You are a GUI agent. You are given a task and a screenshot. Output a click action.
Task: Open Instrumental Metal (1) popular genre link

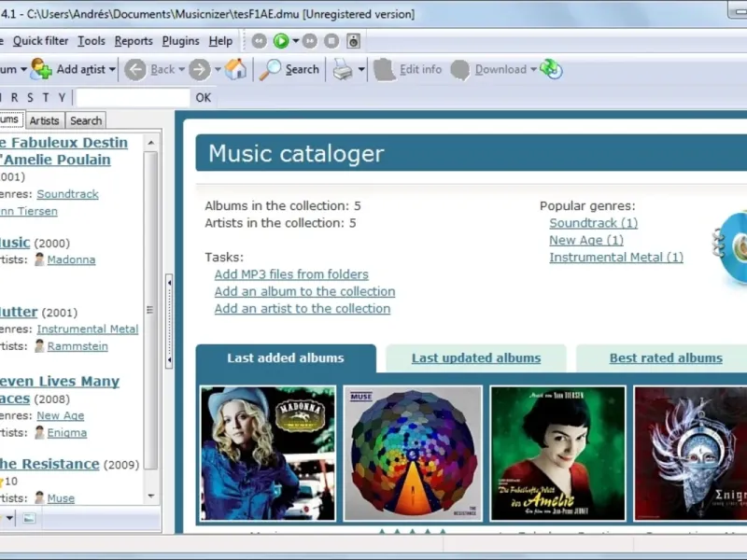(616, 258)
